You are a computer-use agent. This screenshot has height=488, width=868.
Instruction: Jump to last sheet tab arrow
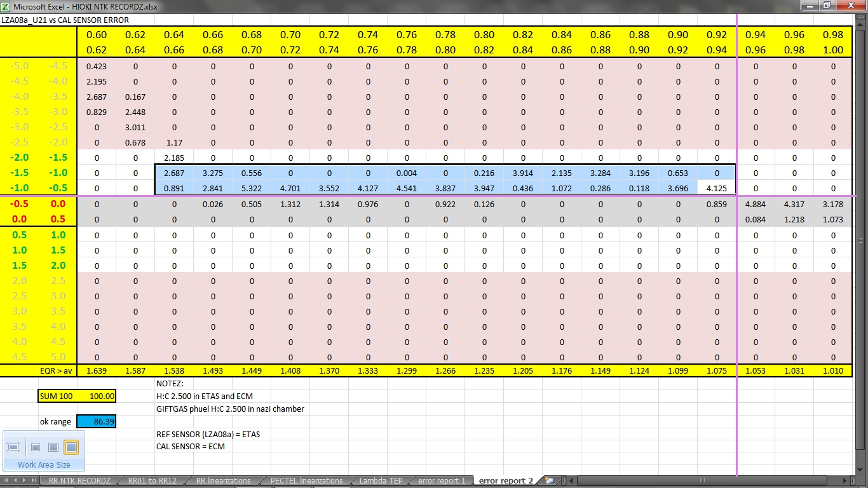tap(34, 481)
